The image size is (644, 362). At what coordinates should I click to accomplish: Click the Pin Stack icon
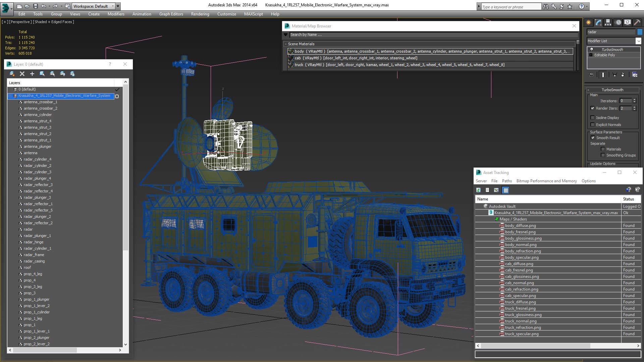pyautogui.click(x=591, y=75)
